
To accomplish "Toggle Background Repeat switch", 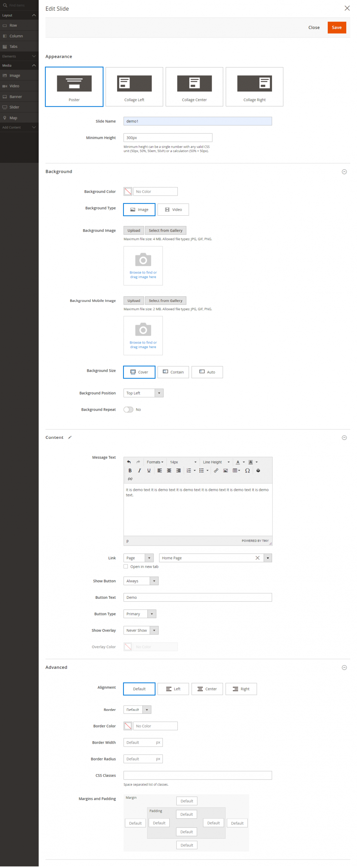I will [x=128, y=409].
